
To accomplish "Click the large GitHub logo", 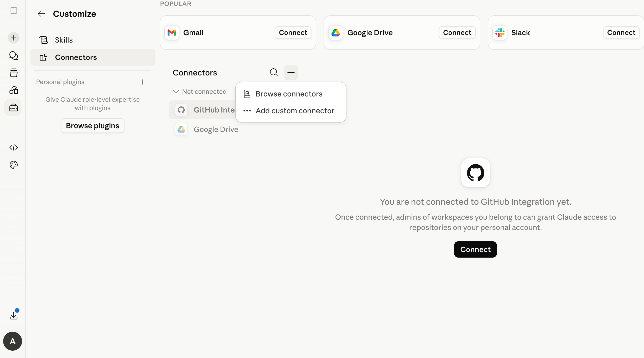I will pos(475,173).
